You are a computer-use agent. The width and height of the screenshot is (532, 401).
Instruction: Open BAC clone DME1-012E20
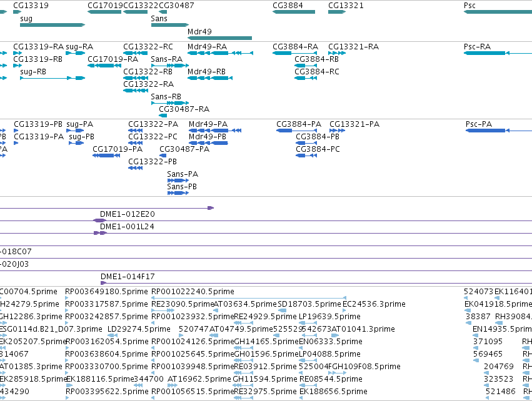pyautogui.click(x=128, y=215)
